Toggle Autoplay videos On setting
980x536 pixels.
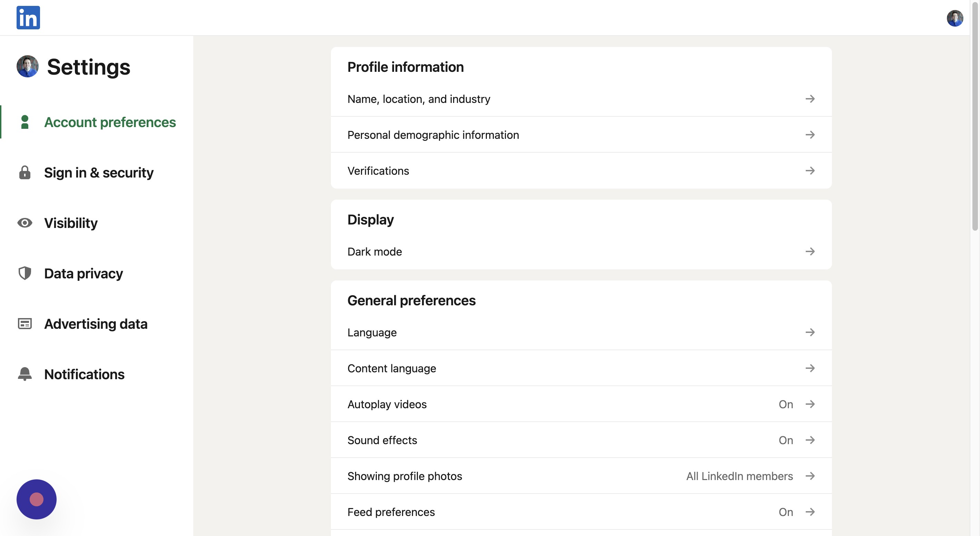coord(786,404)
